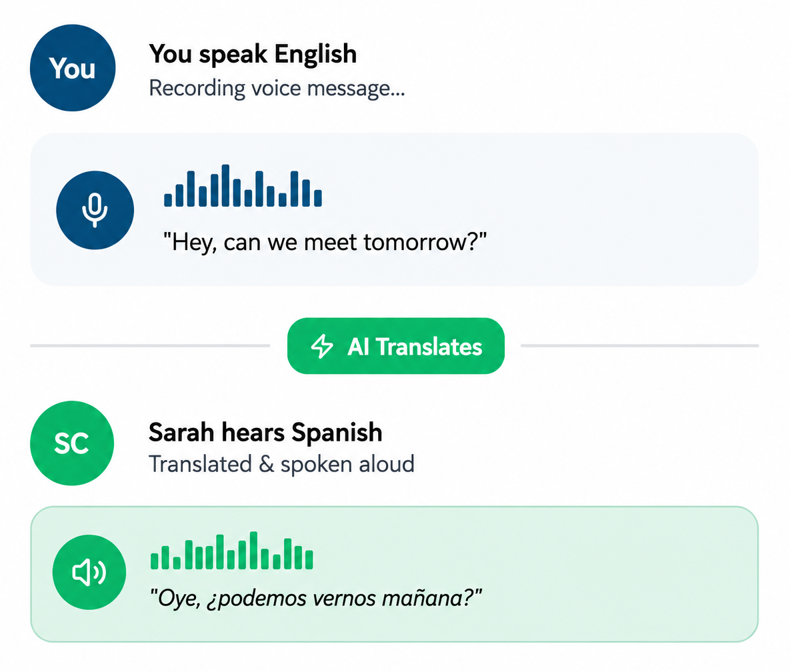Click the lightning bolt icon

coord(322,347)
